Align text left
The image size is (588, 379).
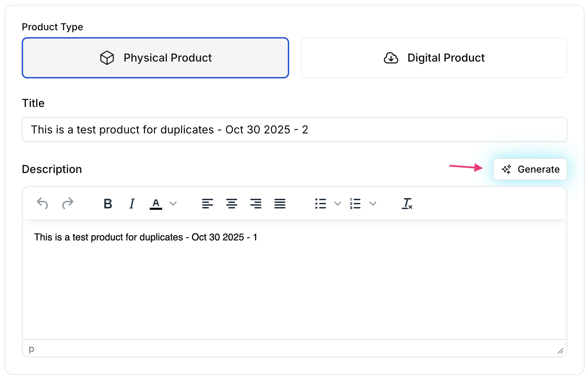click(x=207, y=204)
